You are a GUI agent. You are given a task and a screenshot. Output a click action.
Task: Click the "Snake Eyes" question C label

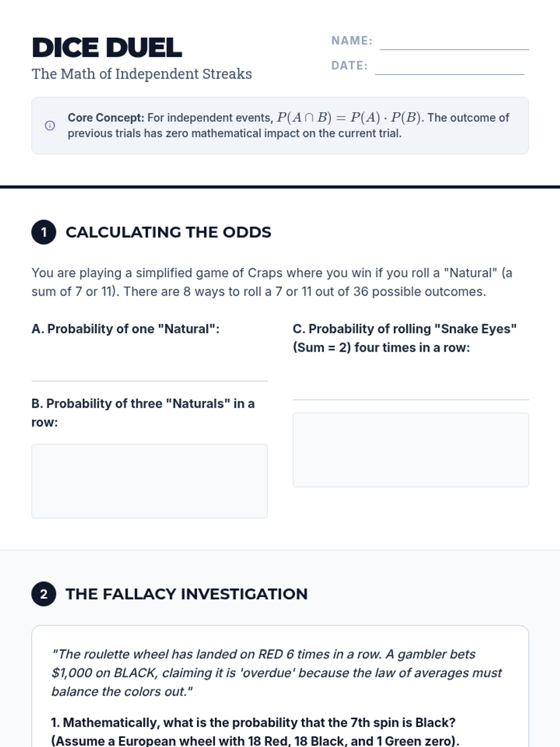click(404, 338)
